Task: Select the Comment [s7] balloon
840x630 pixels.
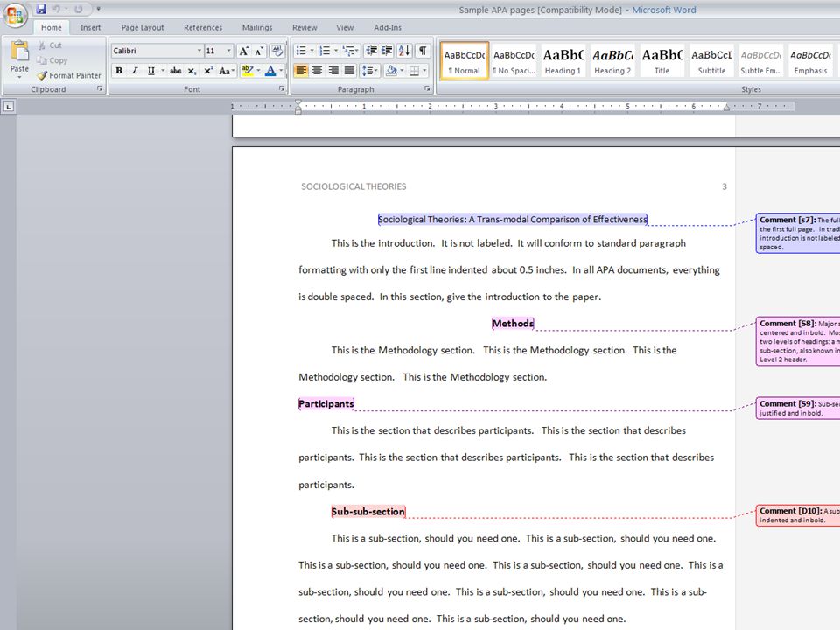Action: pos(798,233)
